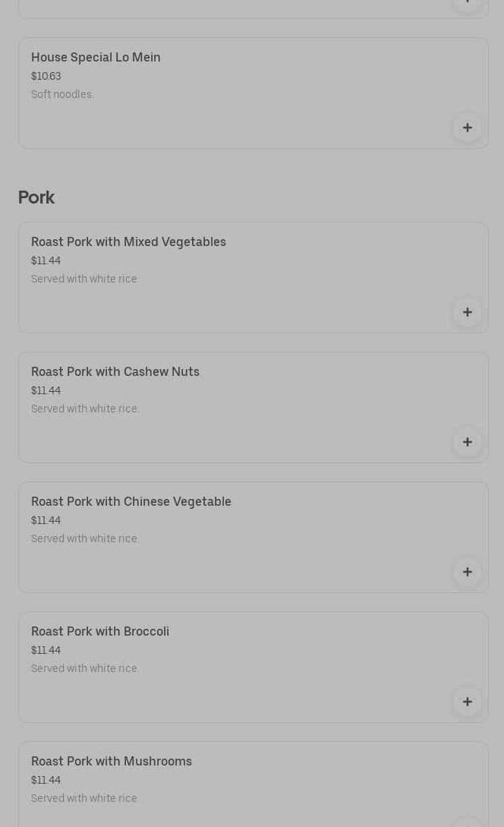
Task: View Roast Pork with Chinese Vegetable title
Action: coord(131,502)
